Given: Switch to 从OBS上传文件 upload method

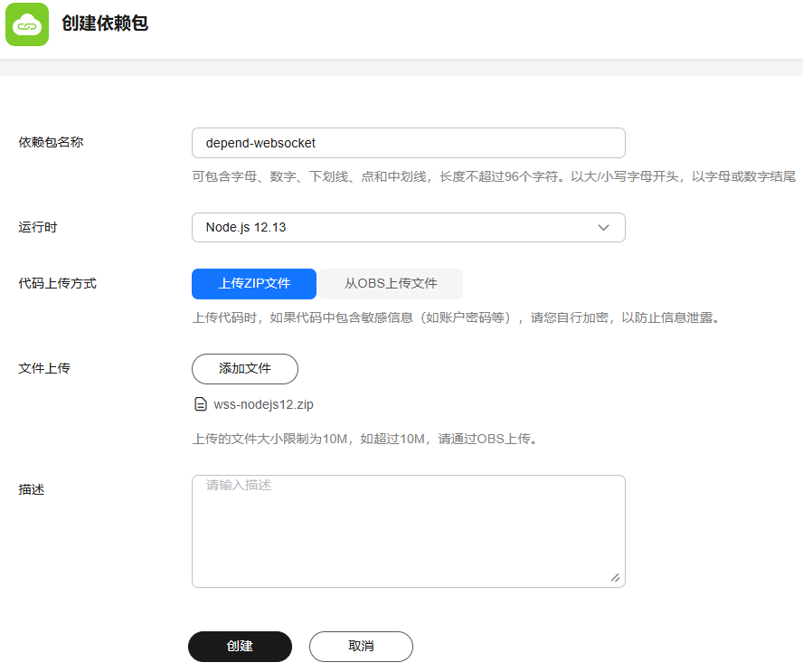Looking at the screenshot, I should click(x=391, y=284).
